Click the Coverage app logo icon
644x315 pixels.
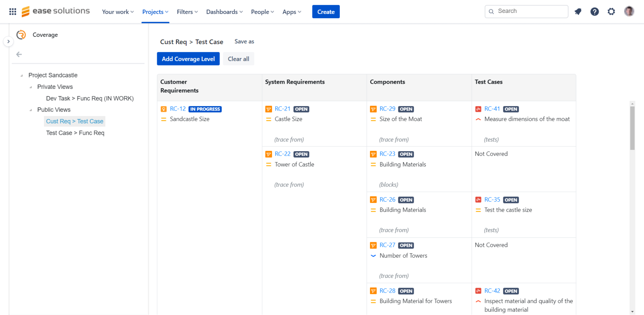pyautogui.click(x=21, y=35)
